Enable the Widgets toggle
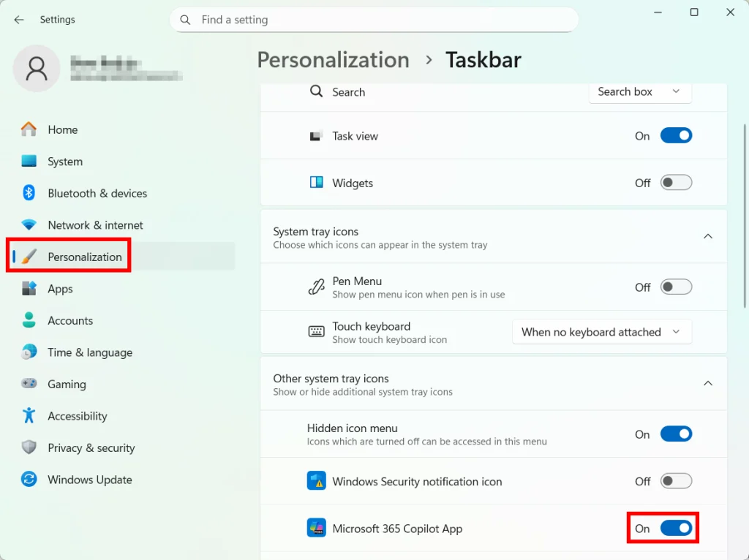 [x=675, y=183]
